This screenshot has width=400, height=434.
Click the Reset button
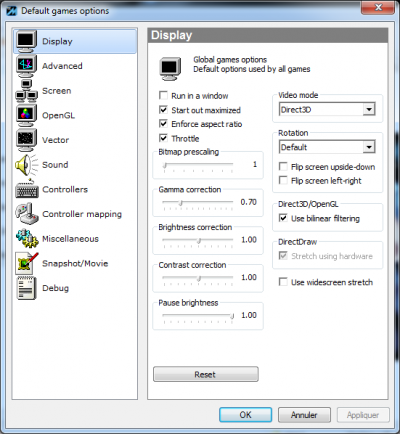tap(206, 374)
